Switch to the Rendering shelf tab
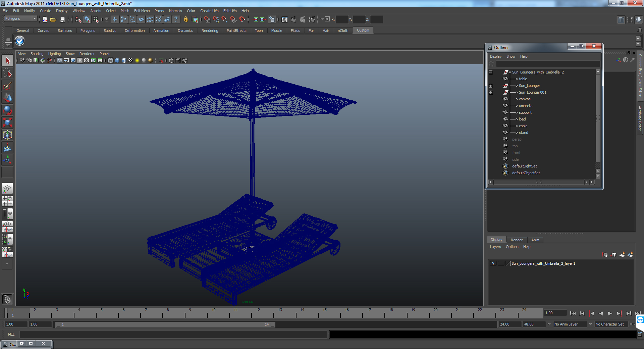This screenshot has width=644, height=349. coord(210,31)
